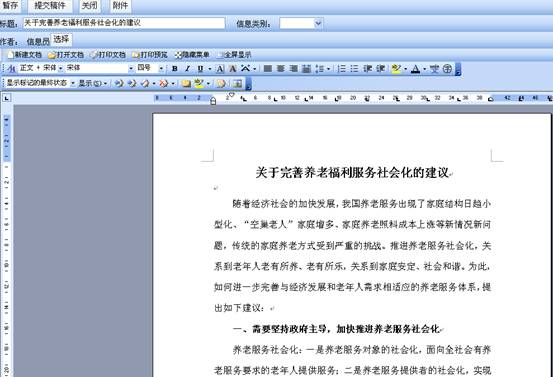The width and height of the screenshot is (553, 377).
Task: Click the reject change X icon
Action: click(163, 83)
